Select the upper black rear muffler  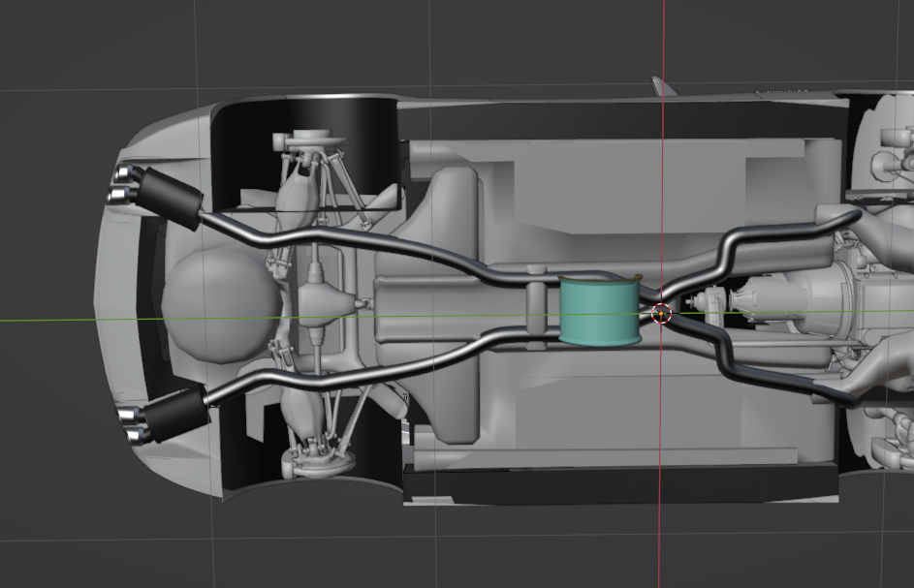tap(169, 198)
